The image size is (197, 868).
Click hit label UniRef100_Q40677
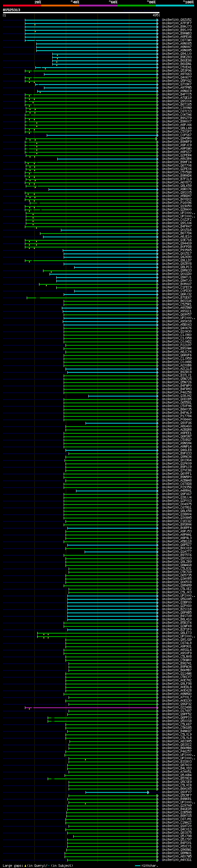pyautogui.click(x=177, y=78)
